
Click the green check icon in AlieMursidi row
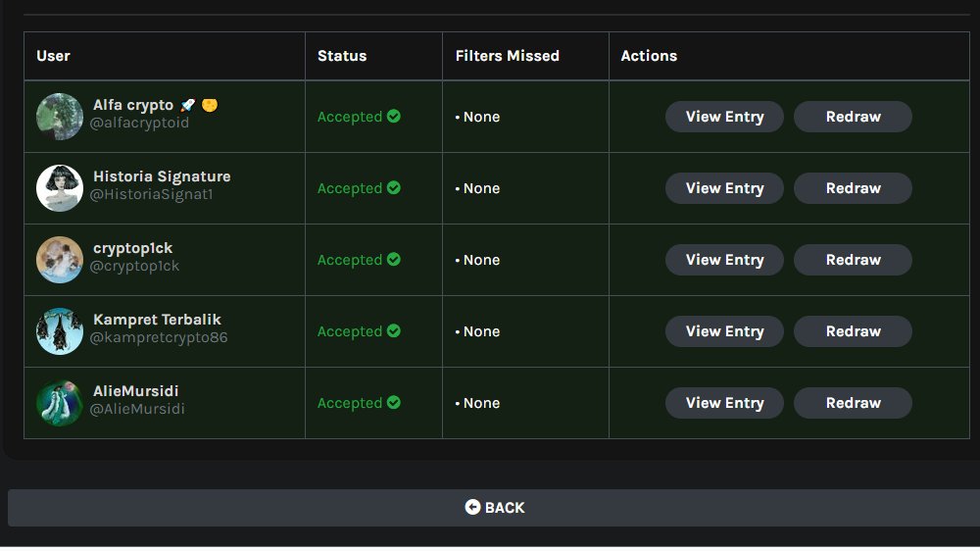point(394,402)
